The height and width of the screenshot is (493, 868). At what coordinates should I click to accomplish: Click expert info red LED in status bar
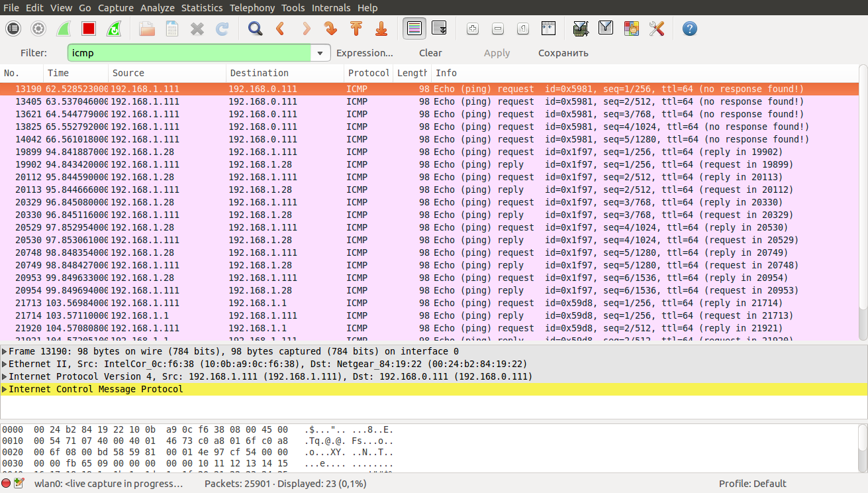click(6, 483)
